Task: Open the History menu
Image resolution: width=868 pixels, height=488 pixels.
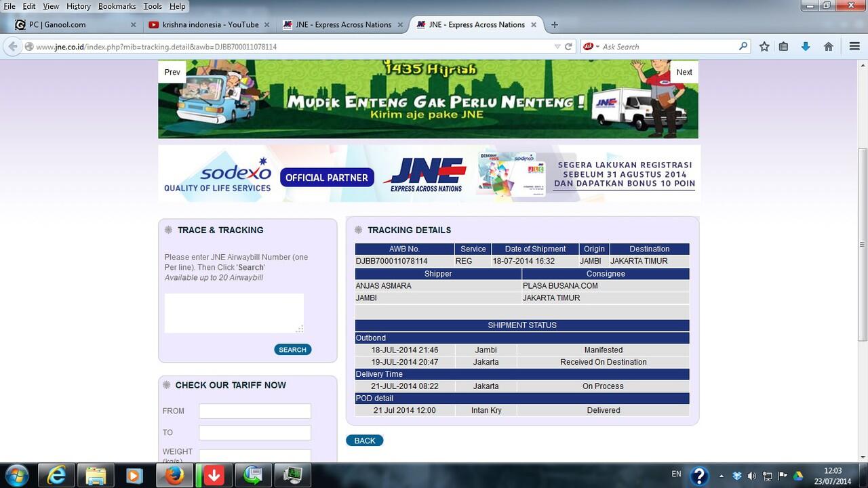Action: 79,6
